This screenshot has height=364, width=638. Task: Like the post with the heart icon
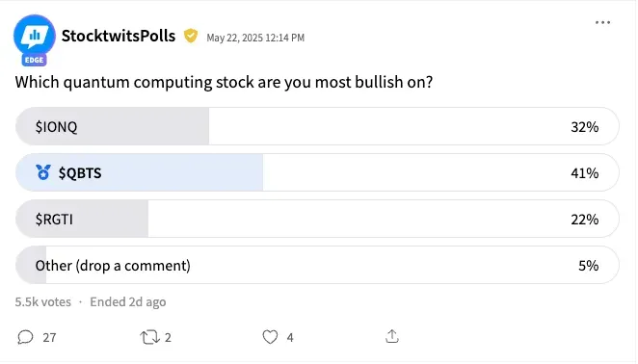pyautogui.click(x=270, y=337)
